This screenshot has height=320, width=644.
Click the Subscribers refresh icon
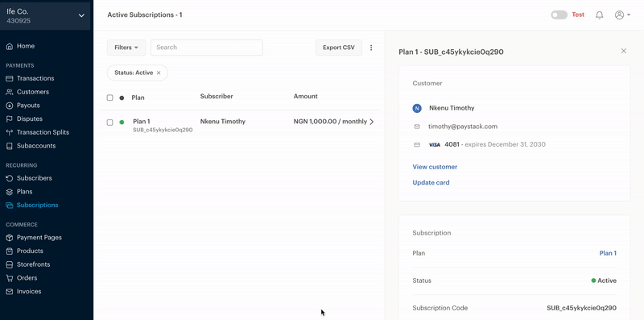coord(10,178)
